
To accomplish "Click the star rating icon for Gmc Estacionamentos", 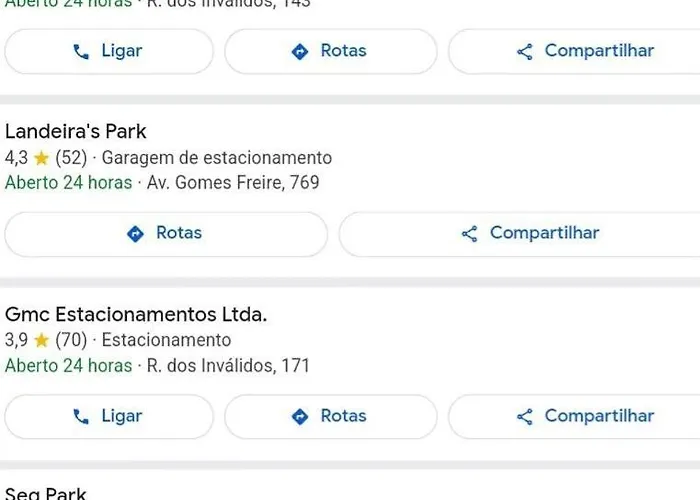I will [41, 341].
